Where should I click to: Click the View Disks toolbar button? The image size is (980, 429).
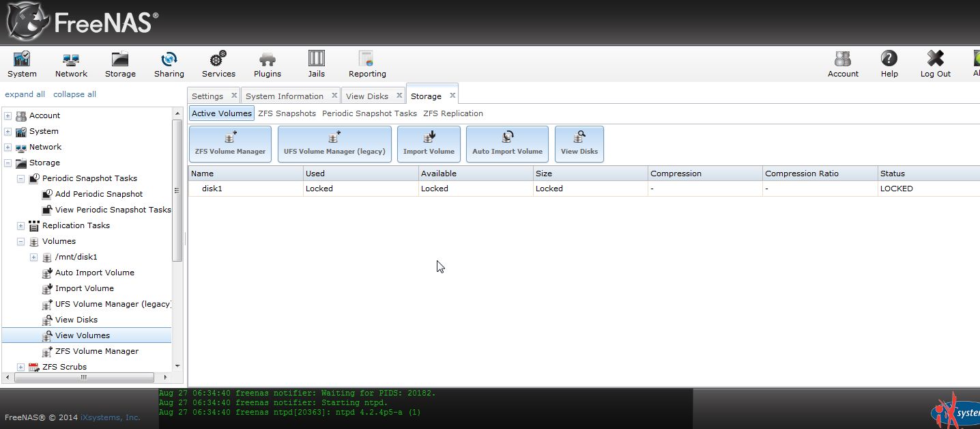point(579,144)
